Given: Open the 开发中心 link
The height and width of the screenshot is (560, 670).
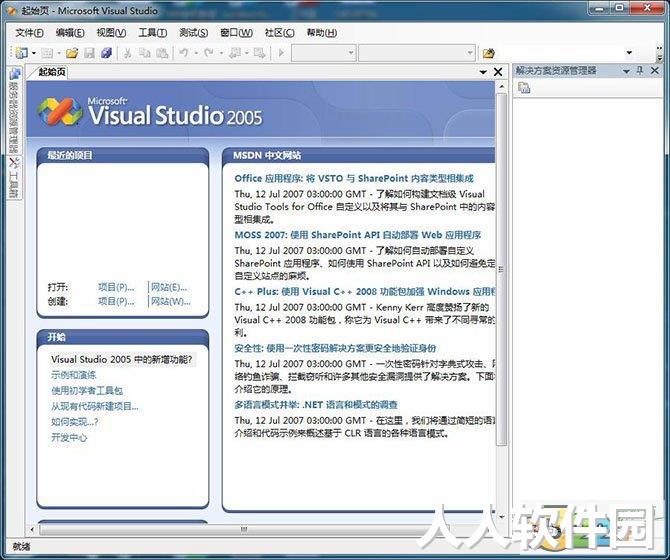Looking at the screenshot, I should click(69, 437).
